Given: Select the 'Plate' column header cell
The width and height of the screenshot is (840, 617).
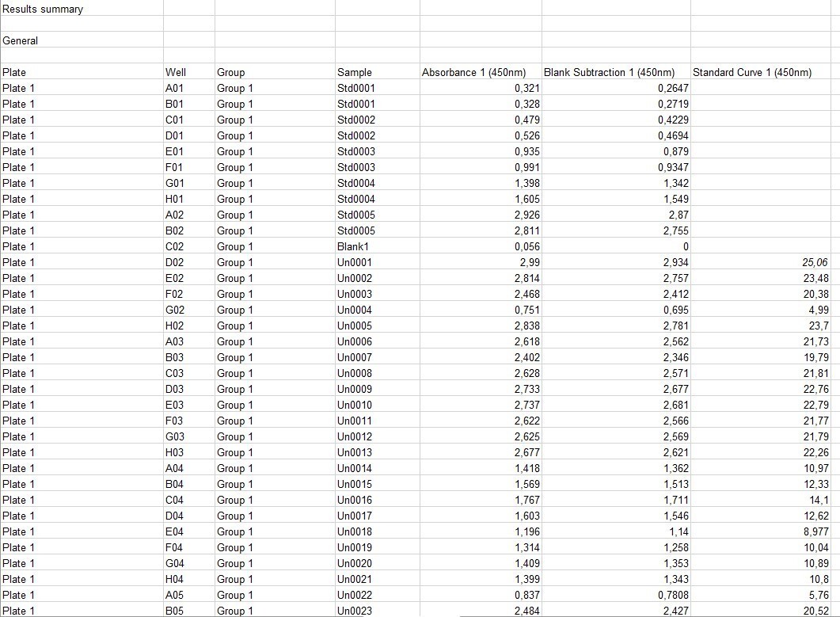Looking at the screenshot, I should click(82, 72).
